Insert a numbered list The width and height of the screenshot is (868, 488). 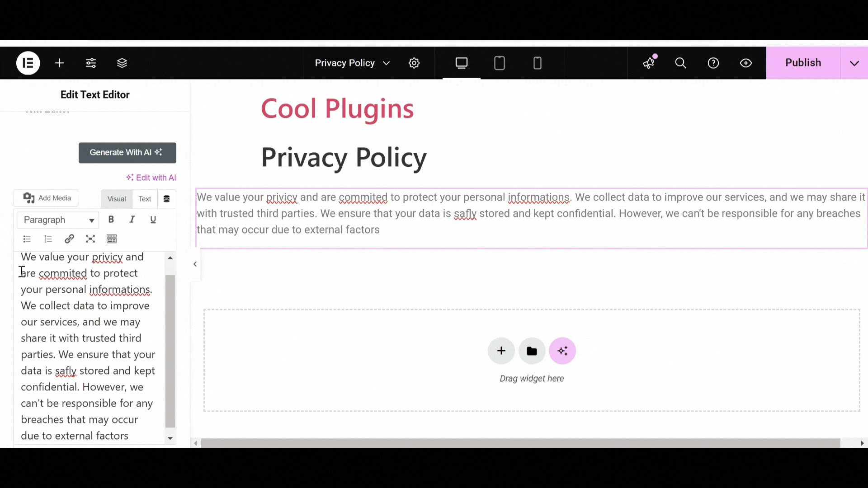48,239
